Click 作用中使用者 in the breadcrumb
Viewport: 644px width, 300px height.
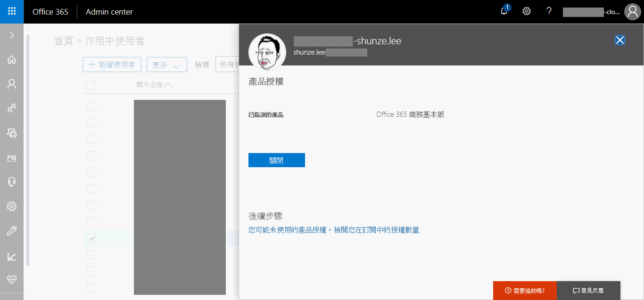click(x=115, y=41)
